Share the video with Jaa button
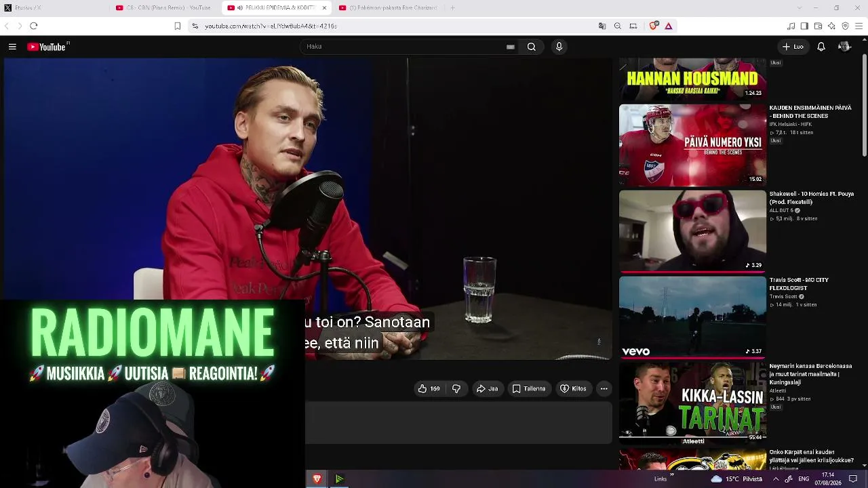The height and width of the screenshot is (488, 868). click(487, 388)
